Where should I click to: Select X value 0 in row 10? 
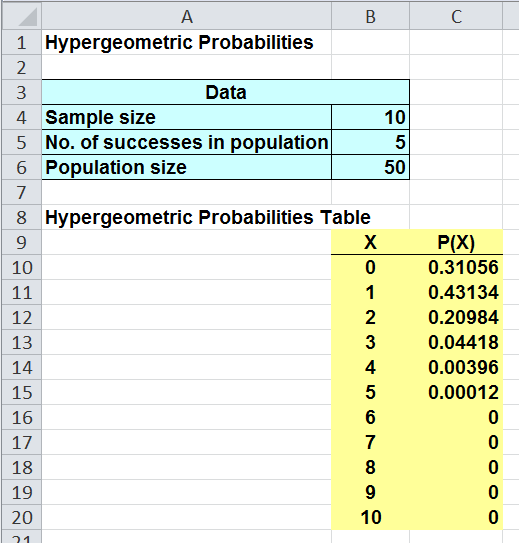[x=370, y=267]
